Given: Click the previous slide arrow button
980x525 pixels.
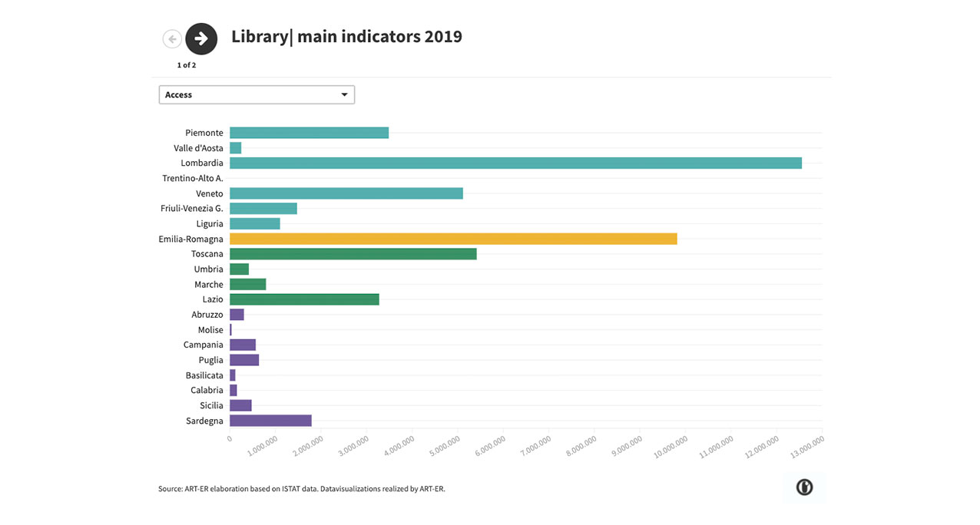Looking at the screenshot, I should pos(172,38).
